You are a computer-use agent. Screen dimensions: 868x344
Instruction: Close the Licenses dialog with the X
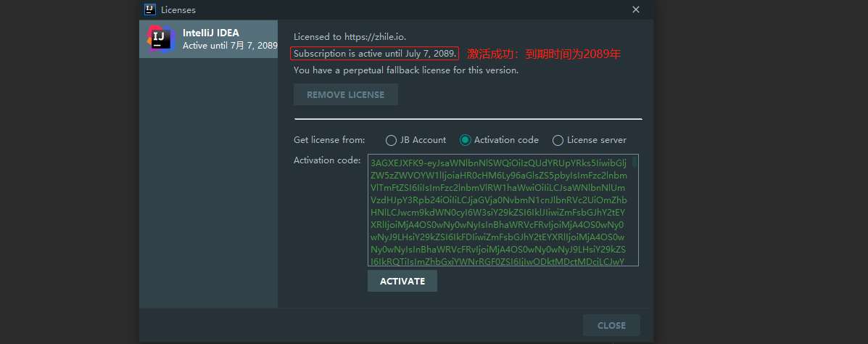pyautogui.click(x=636, y=9)
